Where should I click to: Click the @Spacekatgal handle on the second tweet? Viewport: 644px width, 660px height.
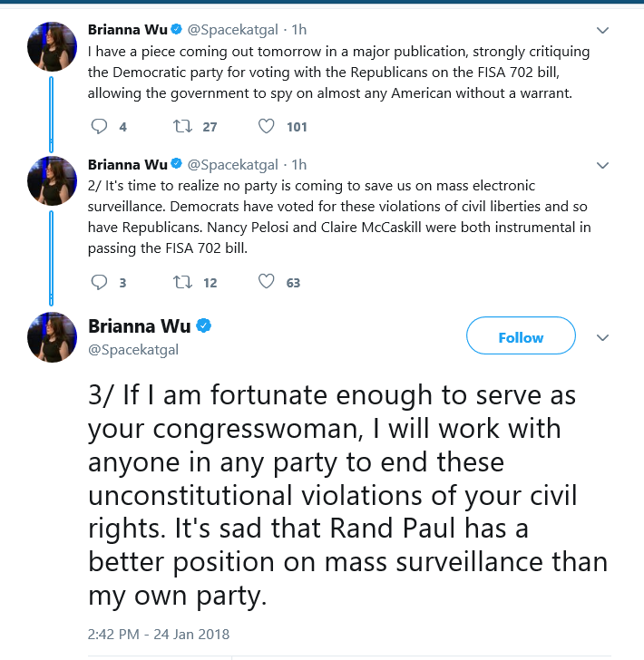point(232,165)
